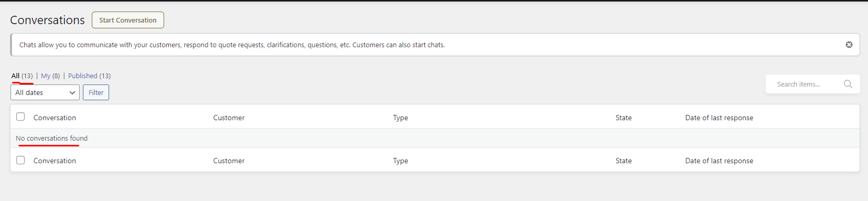Viewport: 868px width, 201px height.
Task: Click the top Date of last response header
Action: 719,118
